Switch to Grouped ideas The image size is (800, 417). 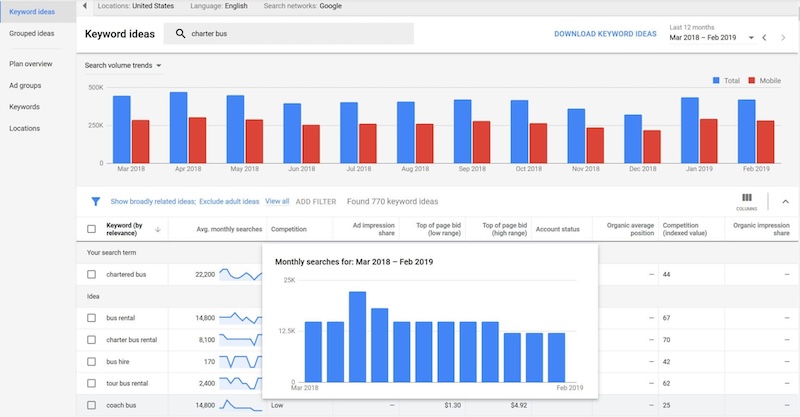click(x=31, y=33)
